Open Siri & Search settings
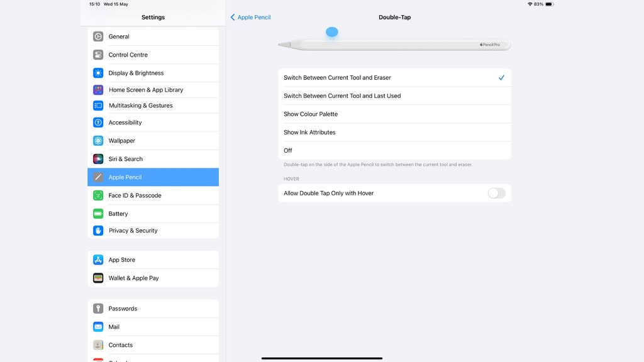This screenshot has height=362, width=644. coord(98,158)
